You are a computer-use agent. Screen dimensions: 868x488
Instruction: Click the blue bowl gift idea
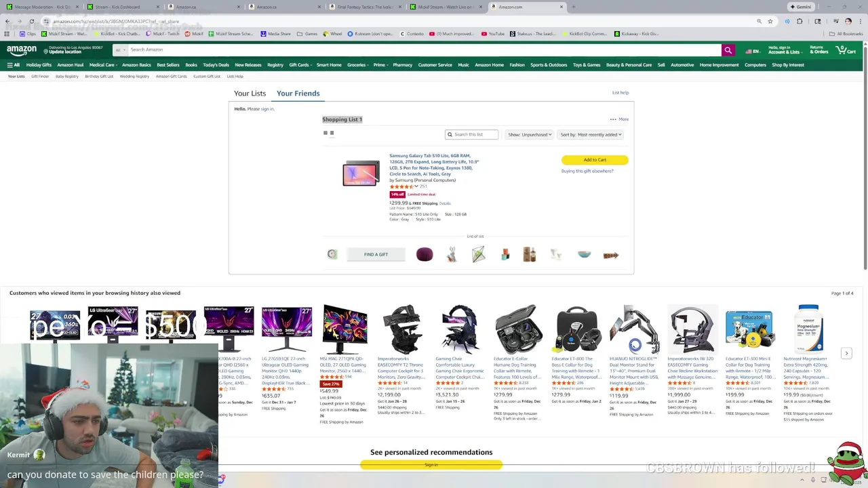click(x=584, y=255)
